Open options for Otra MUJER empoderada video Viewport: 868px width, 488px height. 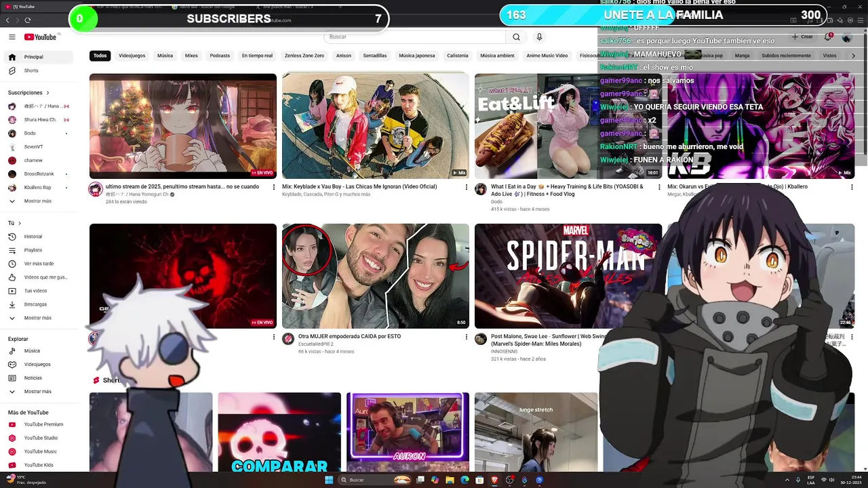[467, 337]
